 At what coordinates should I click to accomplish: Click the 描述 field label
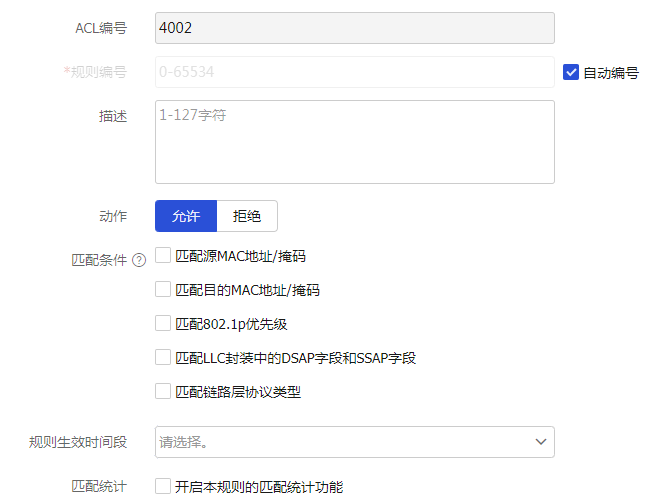point(113,116)
